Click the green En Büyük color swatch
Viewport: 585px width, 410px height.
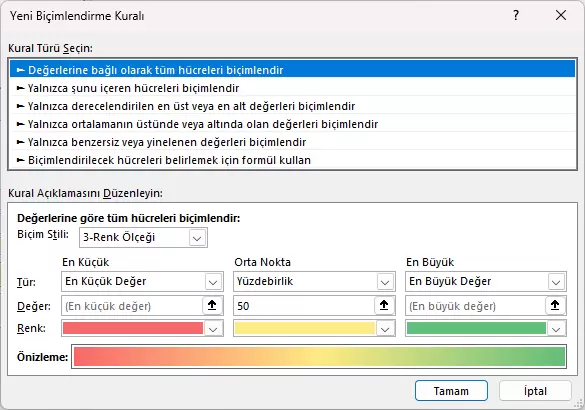[x=476, y=328]
